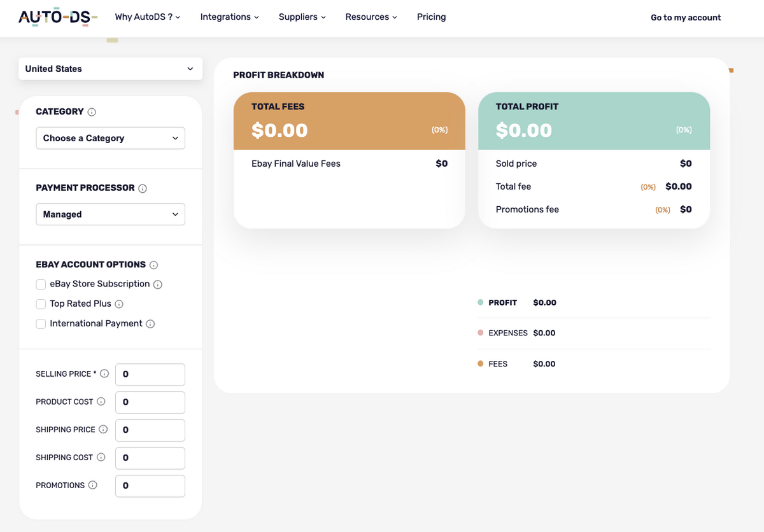764x532 pixels.
Task: Click the Go to my account link
Action: [x=685, y=17]
